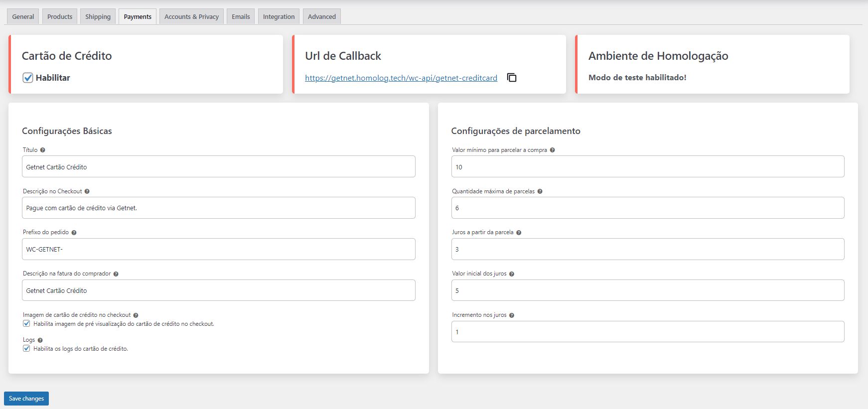Focus the Juros a partir da parcela field
This screenshot has width=868, height=409.
pos(647,249)
